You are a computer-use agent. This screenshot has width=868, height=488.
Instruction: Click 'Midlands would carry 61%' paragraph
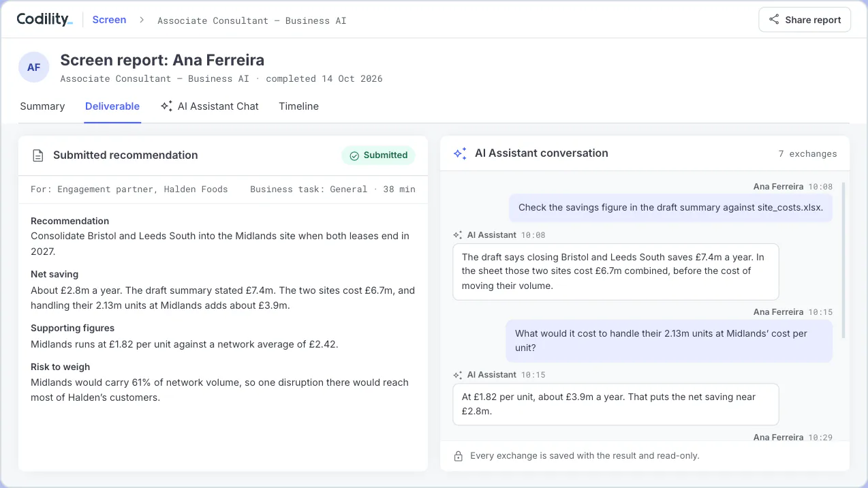(x=219, y=390)
